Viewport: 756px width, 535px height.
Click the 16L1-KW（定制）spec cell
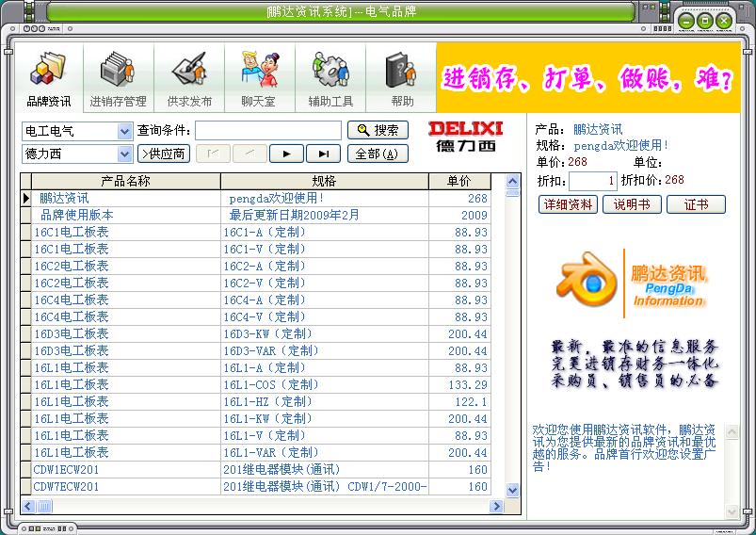point(325,419)
